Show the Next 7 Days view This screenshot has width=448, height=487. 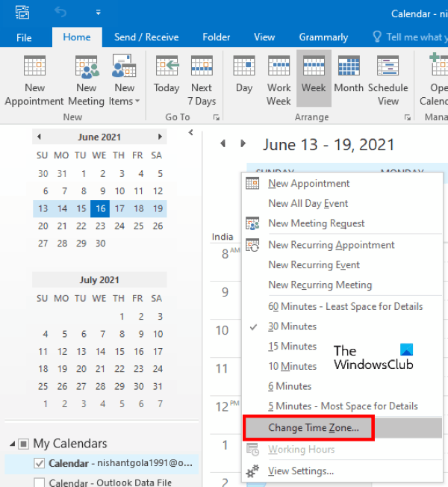pyautogui.click(x=202, y=81)
